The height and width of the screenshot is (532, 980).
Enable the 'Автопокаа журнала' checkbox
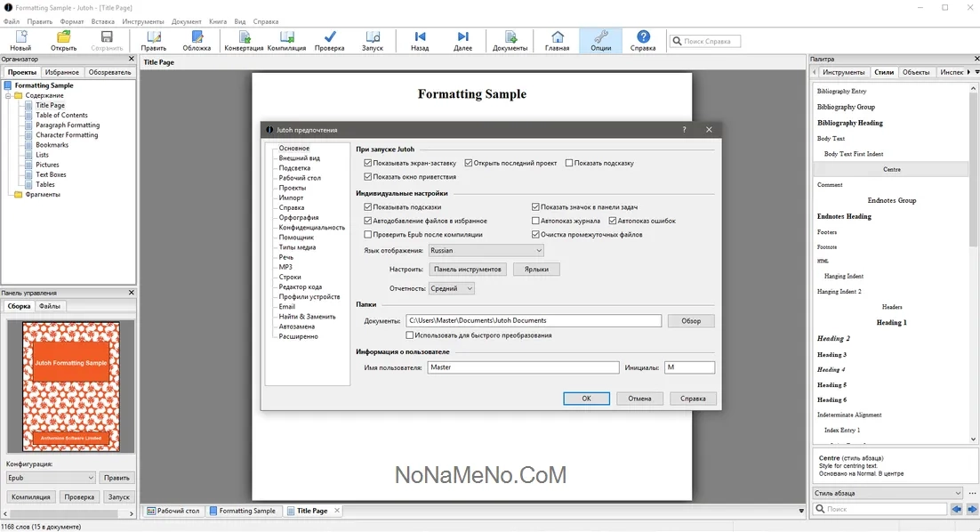535,221
